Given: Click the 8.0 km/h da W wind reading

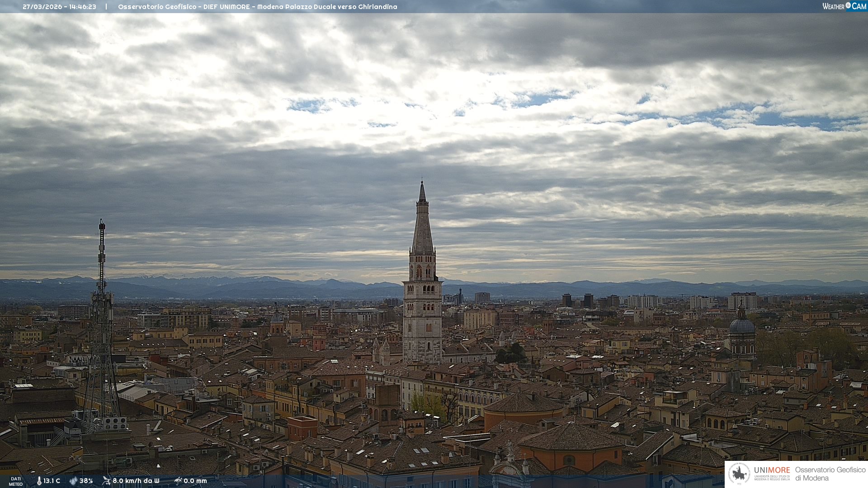Looking at the screenshot, I should coord(136,481).
